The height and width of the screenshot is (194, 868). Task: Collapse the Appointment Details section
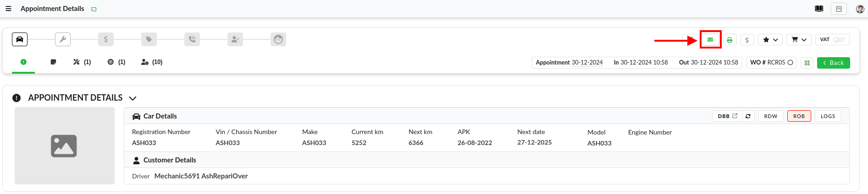[x=133, y=98]
